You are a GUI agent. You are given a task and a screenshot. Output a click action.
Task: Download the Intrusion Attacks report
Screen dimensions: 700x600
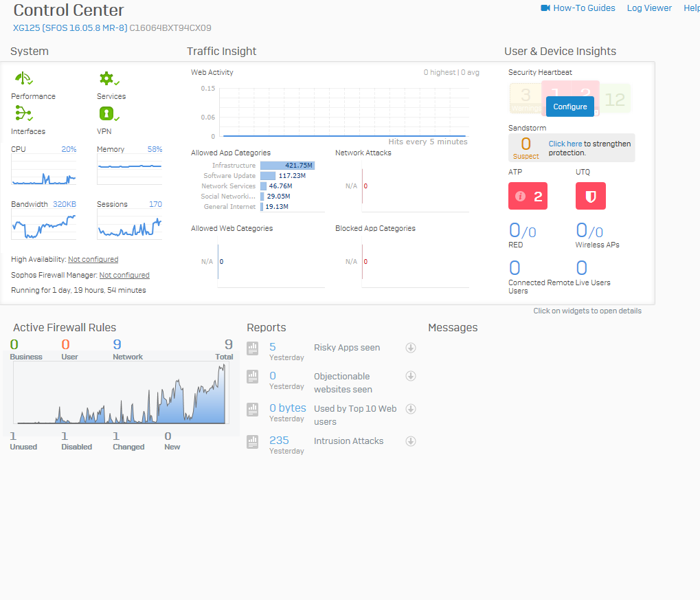tap(411, 441)
